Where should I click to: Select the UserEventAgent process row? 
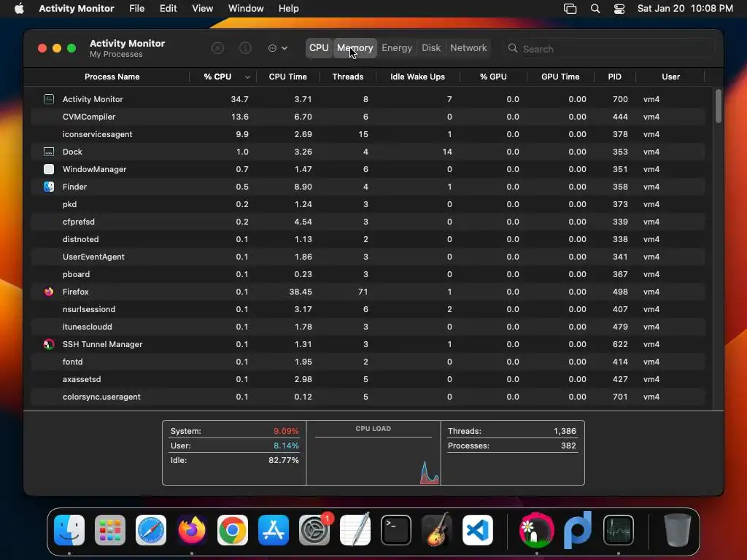coord(368,257)
